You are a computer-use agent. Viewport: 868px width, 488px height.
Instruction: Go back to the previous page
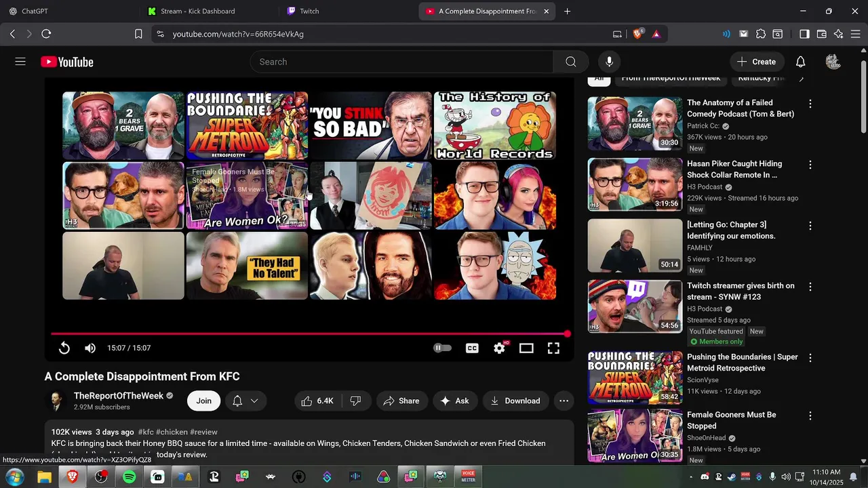(x=12, y=34)
